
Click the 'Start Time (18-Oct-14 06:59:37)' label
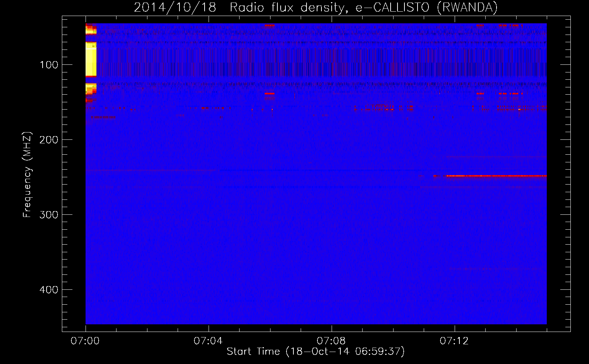pyautogui.click(x=316, y=352)
